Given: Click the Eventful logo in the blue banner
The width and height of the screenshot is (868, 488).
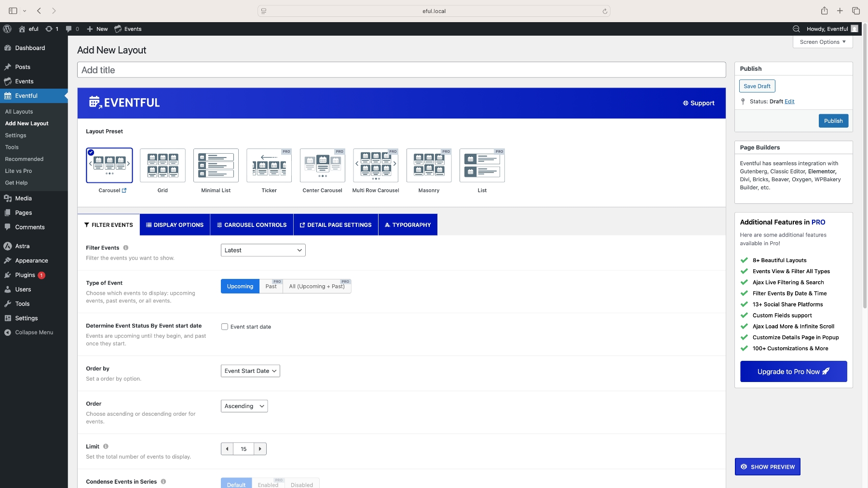Looking at the screenshot, I should pos(124,103).
